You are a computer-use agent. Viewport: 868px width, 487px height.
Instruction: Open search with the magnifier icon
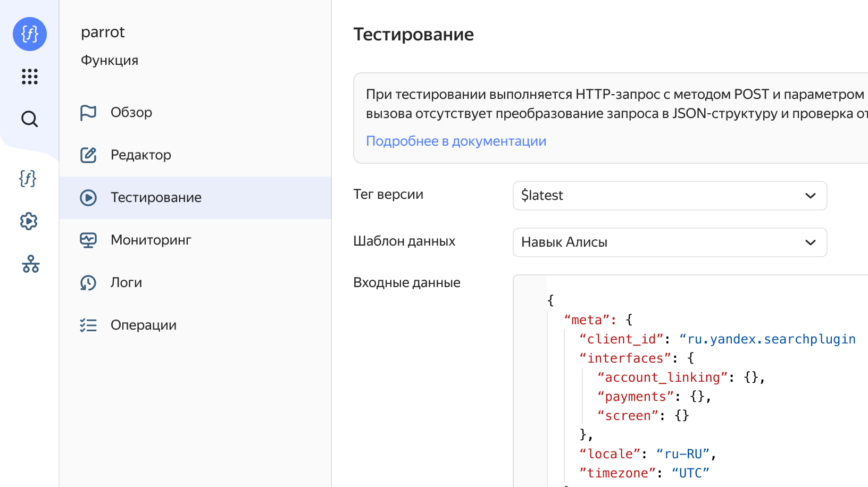tap(30, 119)
